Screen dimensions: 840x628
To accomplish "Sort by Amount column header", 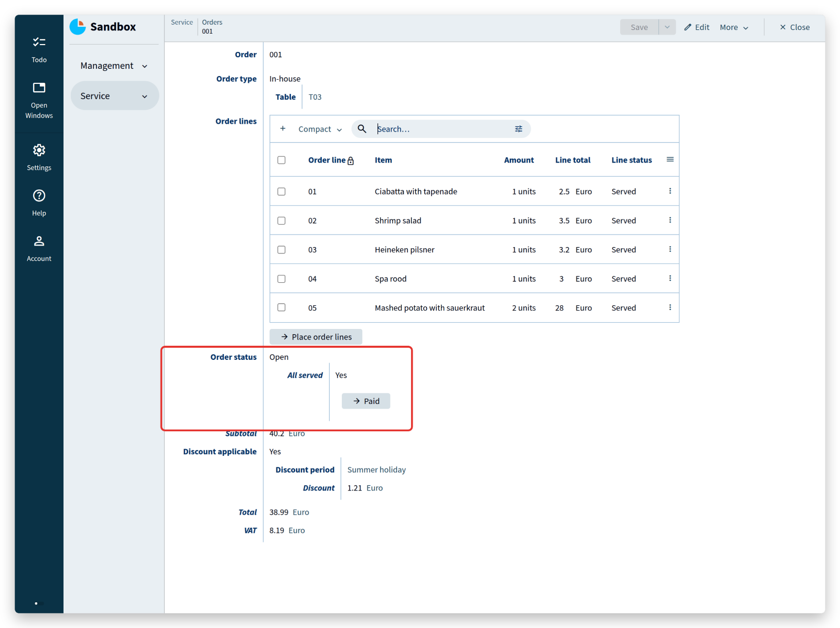I will [519, 160].
